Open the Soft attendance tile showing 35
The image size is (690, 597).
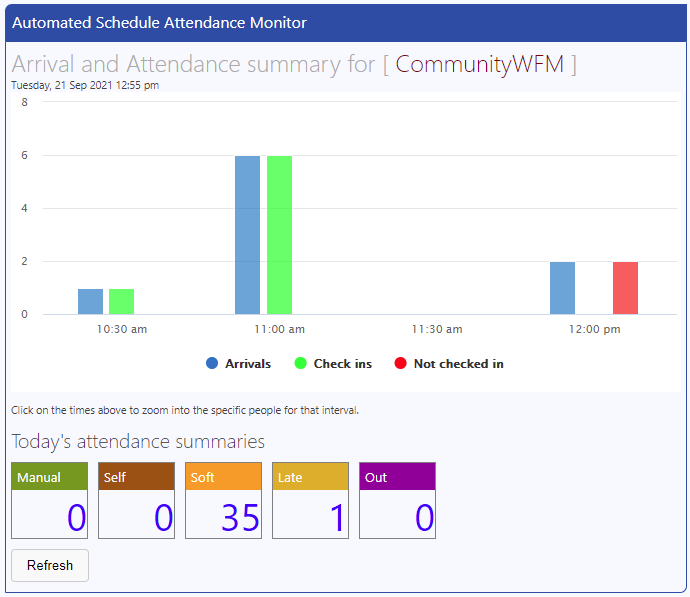click(x=223, y=501)
